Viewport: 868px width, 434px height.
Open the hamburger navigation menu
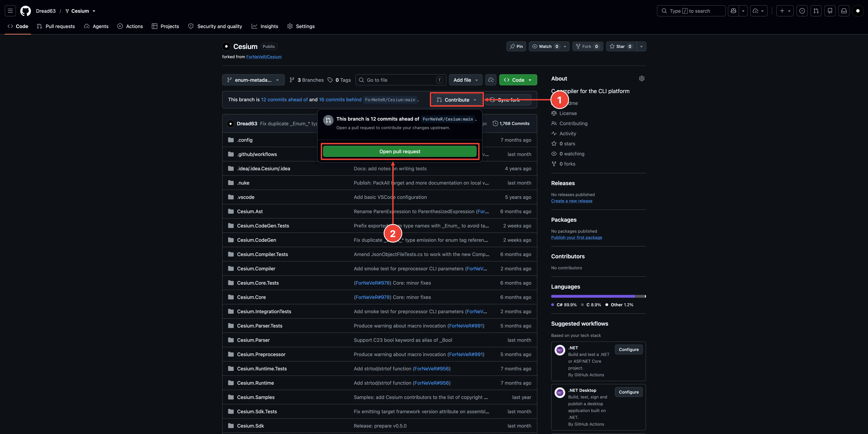pyautogui.click(x=10, y=11)
